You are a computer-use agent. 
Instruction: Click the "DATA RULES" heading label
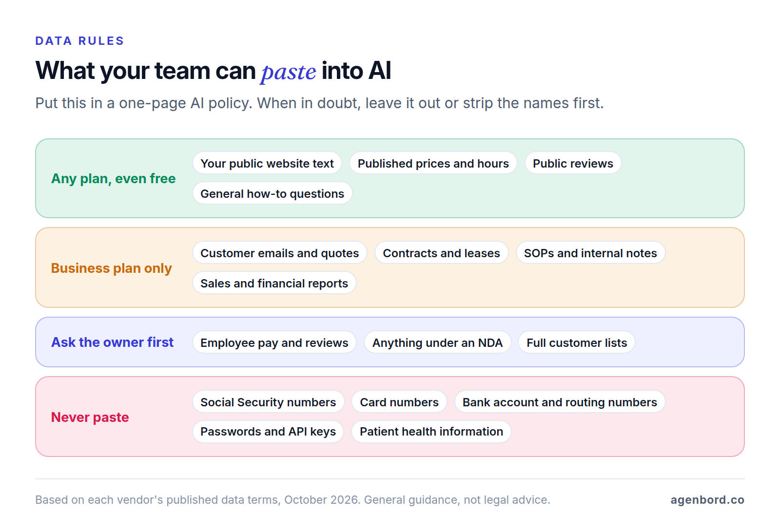click(80, 41)
